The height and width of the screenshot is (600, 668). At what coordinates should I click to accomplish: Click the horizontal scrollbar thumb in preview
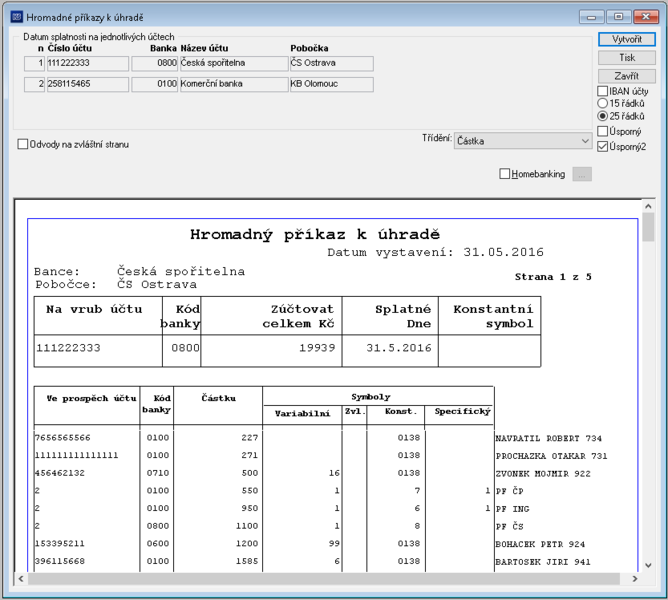pos(324,579)
